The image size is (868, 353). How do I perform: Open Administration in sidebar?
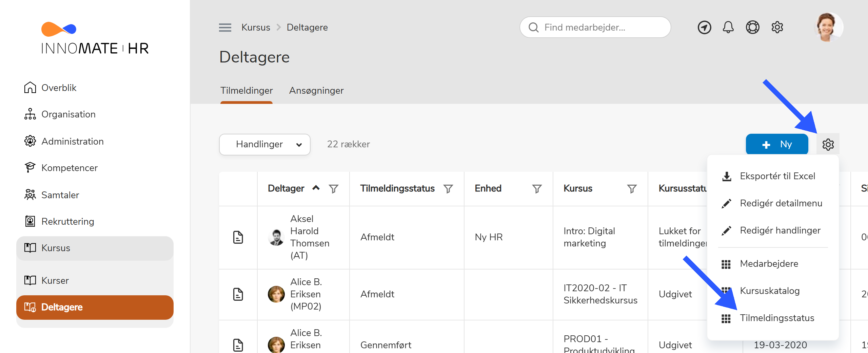pyautogui.click(x=95, y=141)
